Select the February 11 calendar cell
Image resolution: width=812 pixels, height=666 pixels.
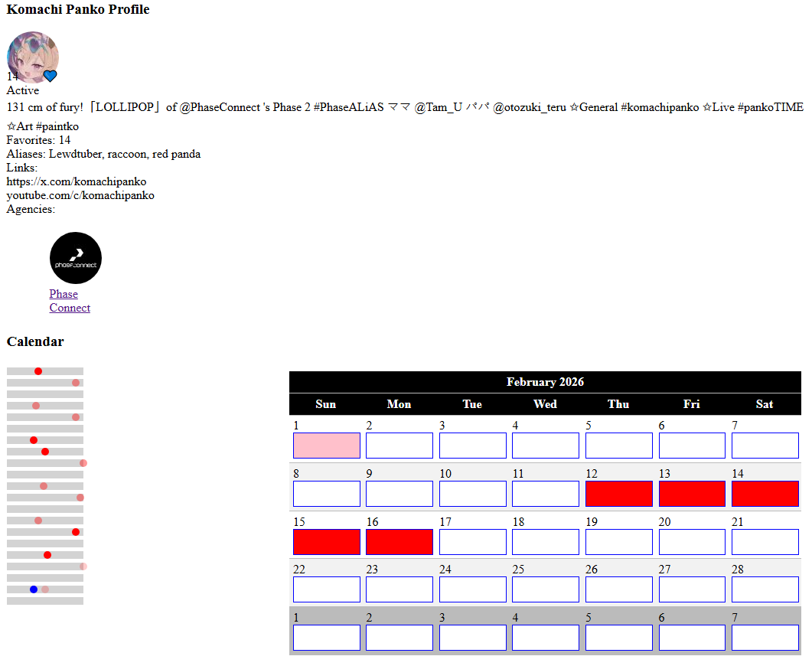coord(546,494)
